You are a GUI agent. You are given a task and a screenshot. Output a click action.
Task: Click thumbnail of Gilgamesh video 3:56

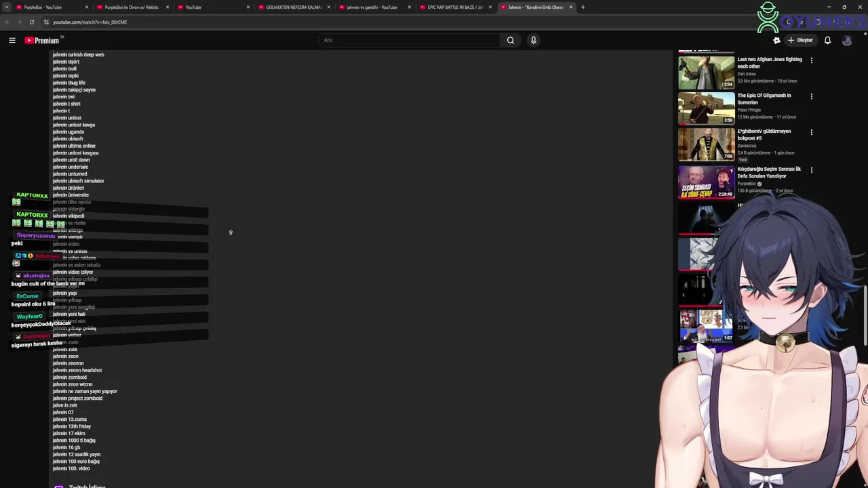coord(707,108)
